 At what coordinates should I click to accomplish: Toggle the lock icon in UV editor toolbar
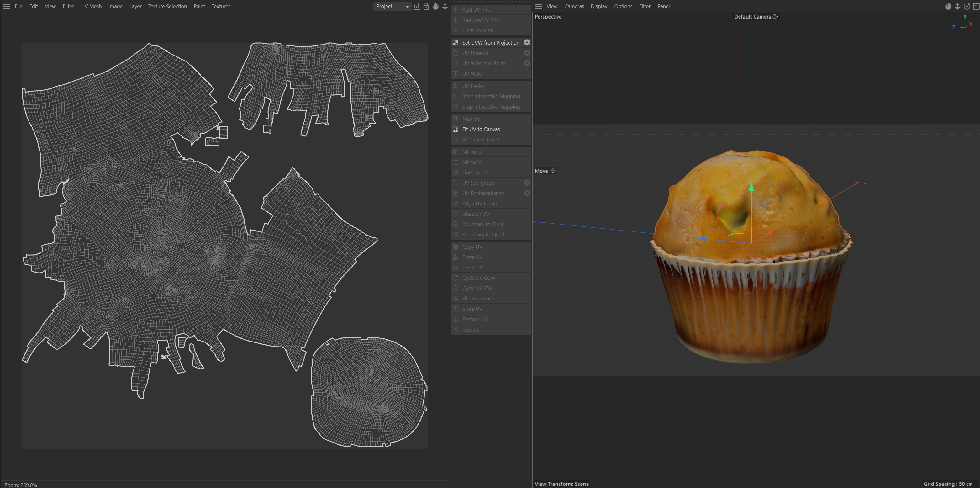pyautogui.click(x=426, y=7)
